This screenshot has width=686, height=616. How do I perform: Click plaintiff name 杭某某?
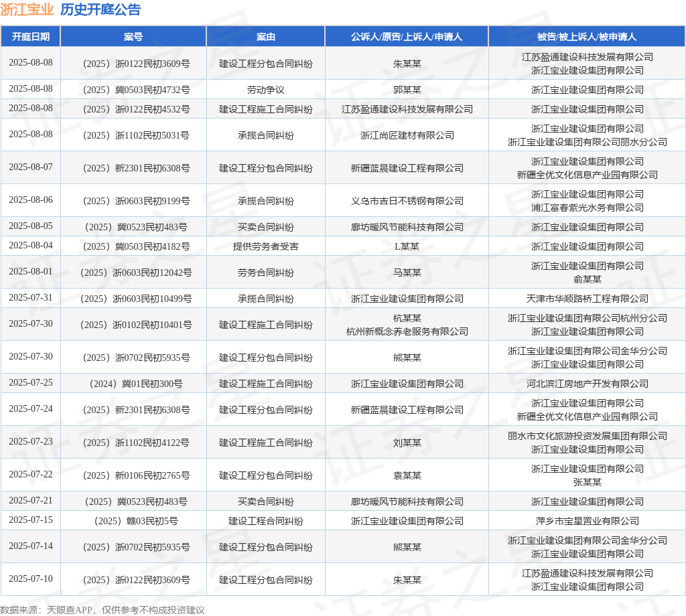pos(407,318)
